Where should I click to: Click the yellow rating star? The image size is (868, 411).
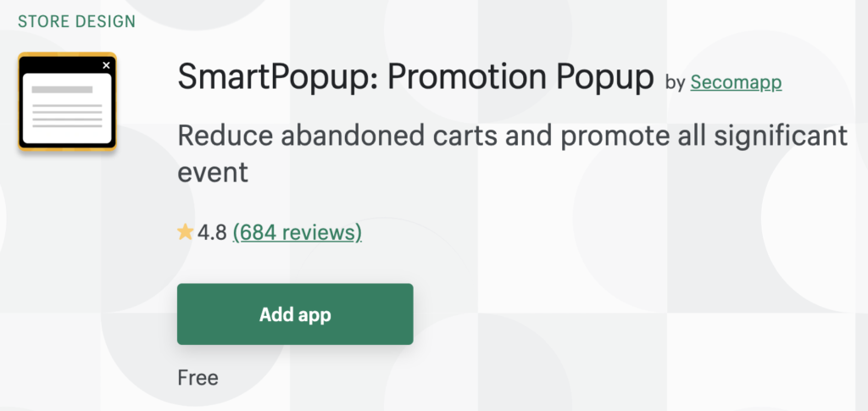[x=185, y=232]
